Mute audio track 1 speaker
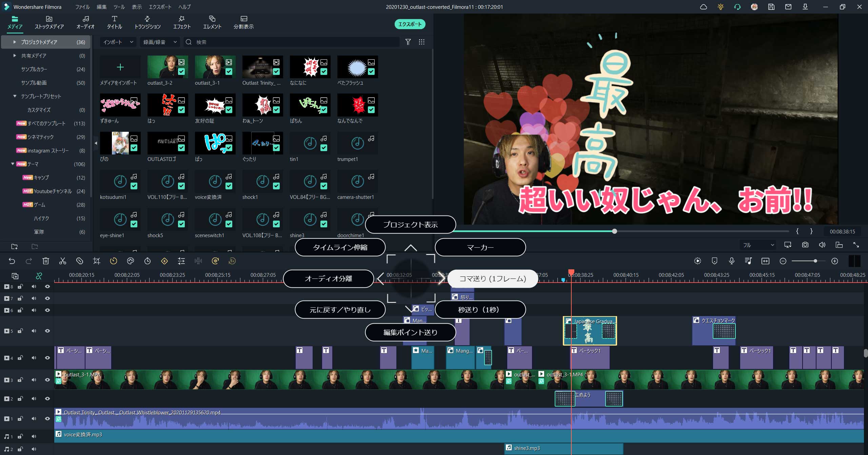Screen dimensions: 868x455 (34, 437)
